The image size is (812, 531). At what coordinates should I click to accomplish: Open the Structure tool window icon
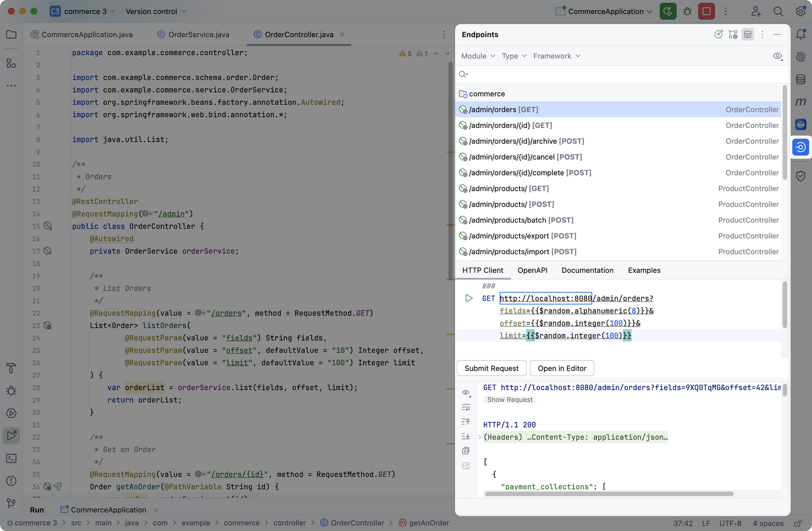(11, 63)
